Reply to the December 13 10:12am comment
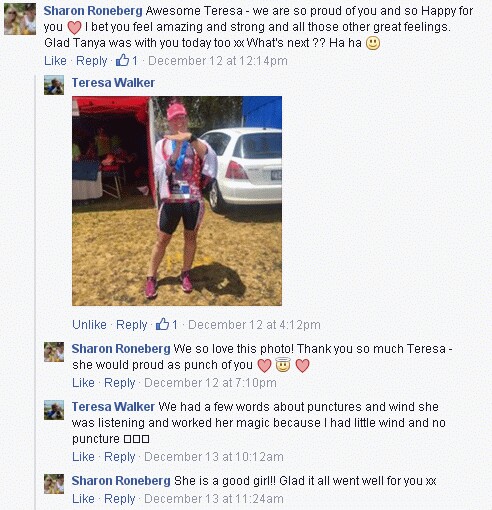This screenshot has height=510, width=492. (x=120, y=457)
